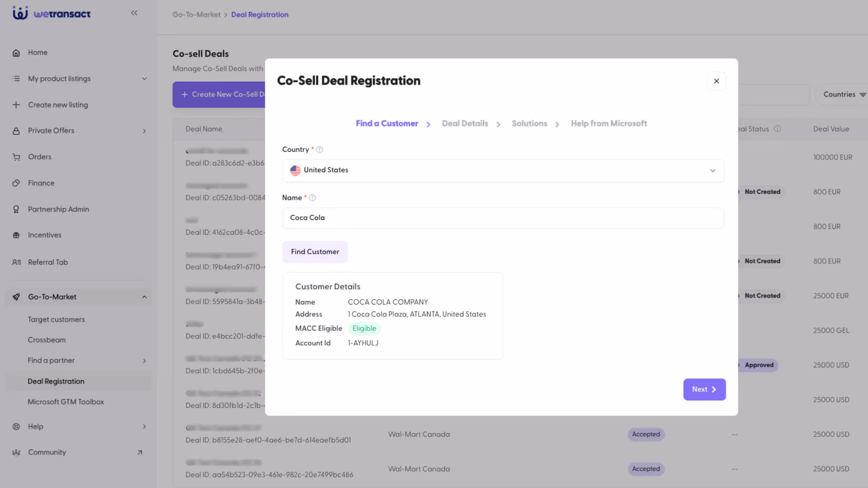Click the COCA COLA COMPANY customer name
This screenshot has height=488, width=868.
pos(388,302)
